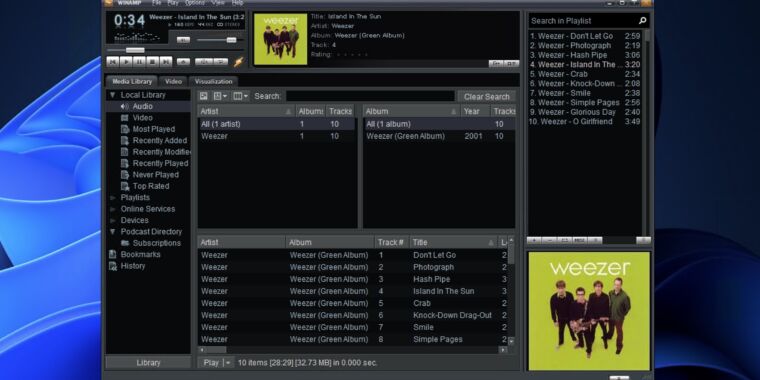Screen dimensions: 760x380
Task: Open the Video tab
Action: pos(173,81)
